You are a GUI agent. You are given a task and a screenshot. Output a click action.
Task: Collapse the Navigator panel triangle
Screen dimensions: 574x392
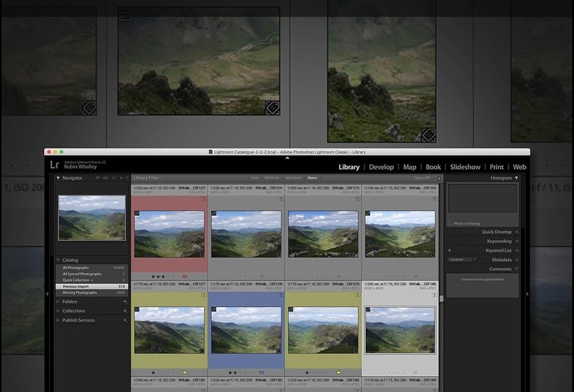coord(58,178)
